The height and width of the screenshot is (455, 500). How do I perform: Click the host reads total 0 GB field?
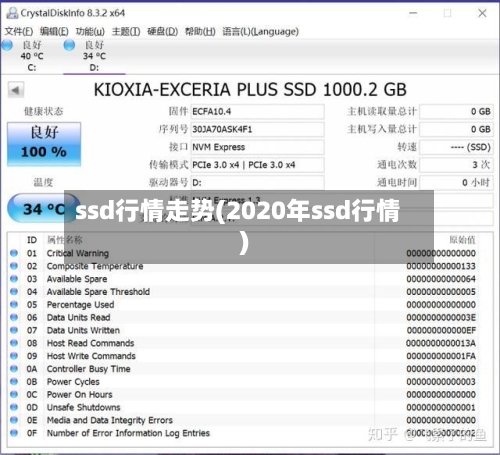point(456,111)
